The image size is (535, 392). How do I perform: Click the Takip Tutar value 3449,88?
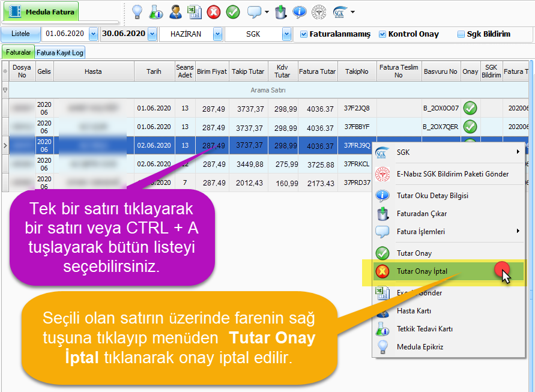pyautogui.click(x=250, y=164)
